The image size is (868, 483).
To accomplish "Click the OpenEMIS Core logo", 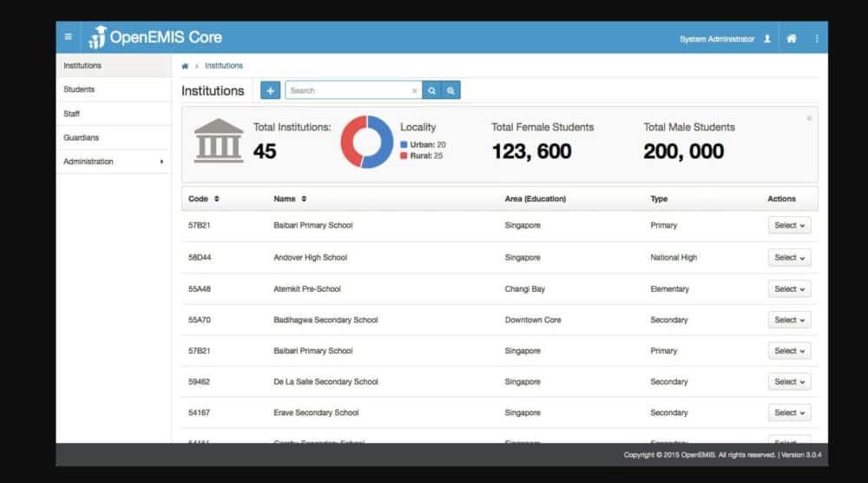I will [155, 38].
